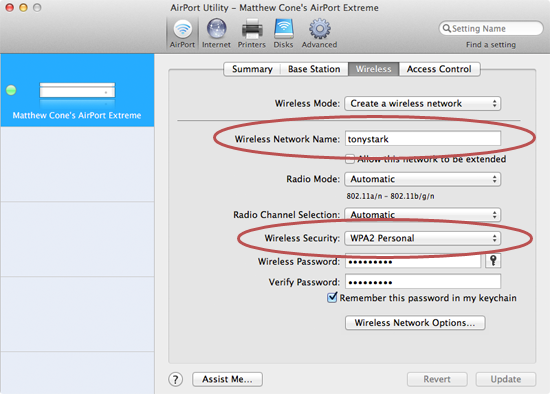Click the round help question mark button
The image size is (550, 394).
(175, 379)
